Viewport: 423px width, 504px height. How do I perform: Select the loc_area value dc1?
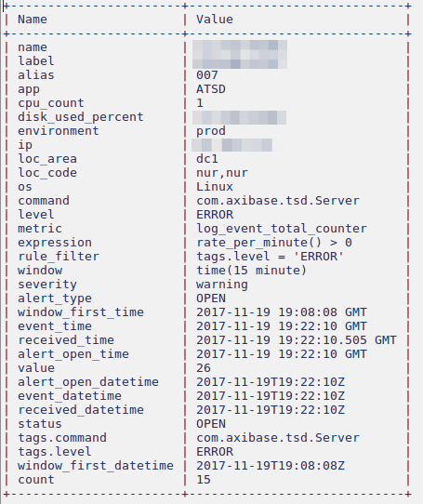pyautogui.click(x=207, y=159)
